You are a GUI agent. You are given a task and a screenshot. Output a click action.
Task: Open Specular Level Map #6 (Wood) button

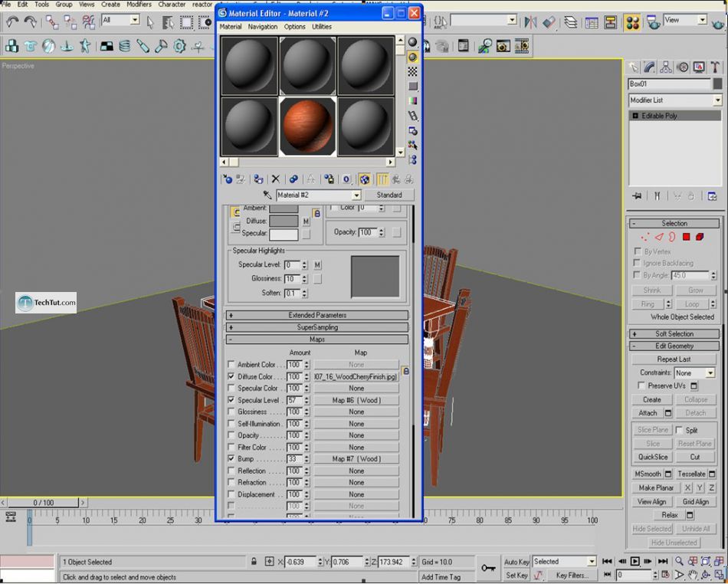pyautogui.click(x=356, y=400)
